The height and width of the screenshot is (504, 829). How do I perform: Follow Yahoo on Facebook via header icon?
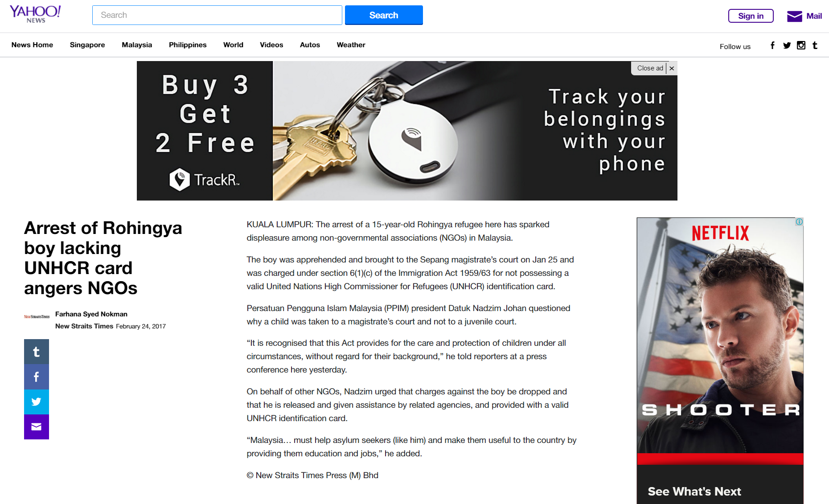click(772, 45)
